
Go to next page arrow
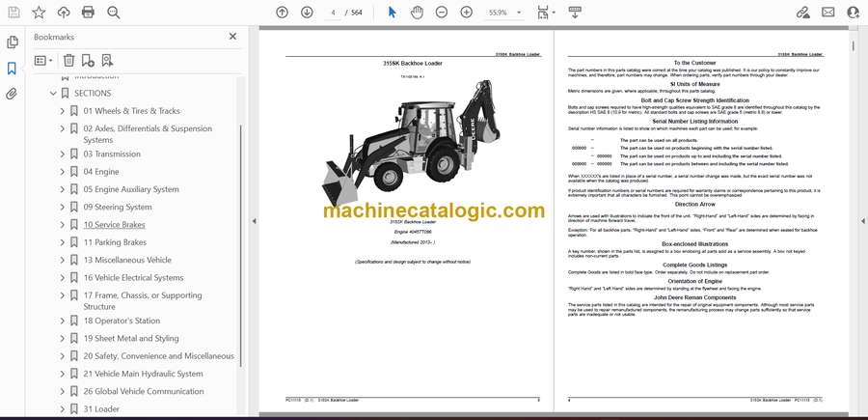point(307,13)
